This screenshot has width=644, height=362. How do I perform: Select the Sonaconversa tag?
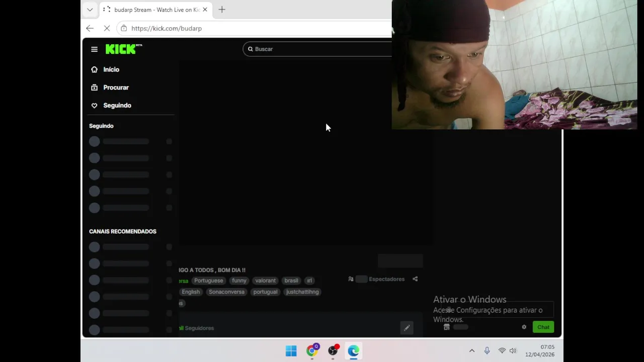(226, 292)
